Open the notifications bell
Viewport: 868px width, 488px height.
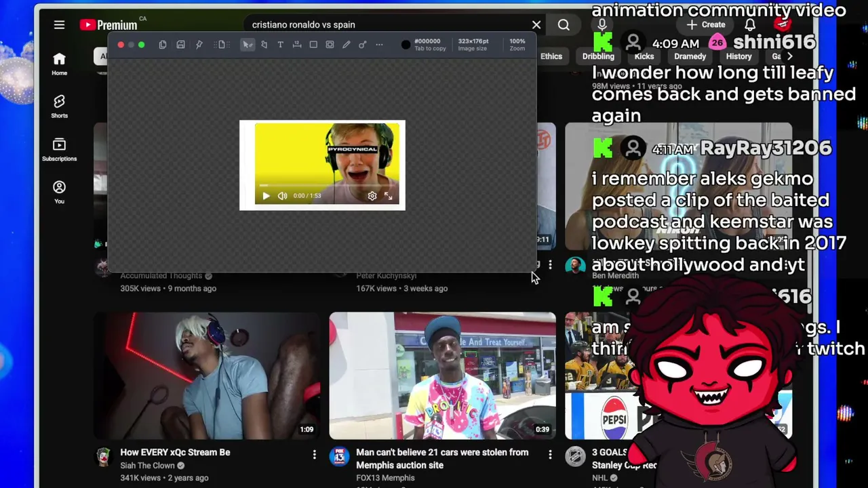tap(750, 25)
